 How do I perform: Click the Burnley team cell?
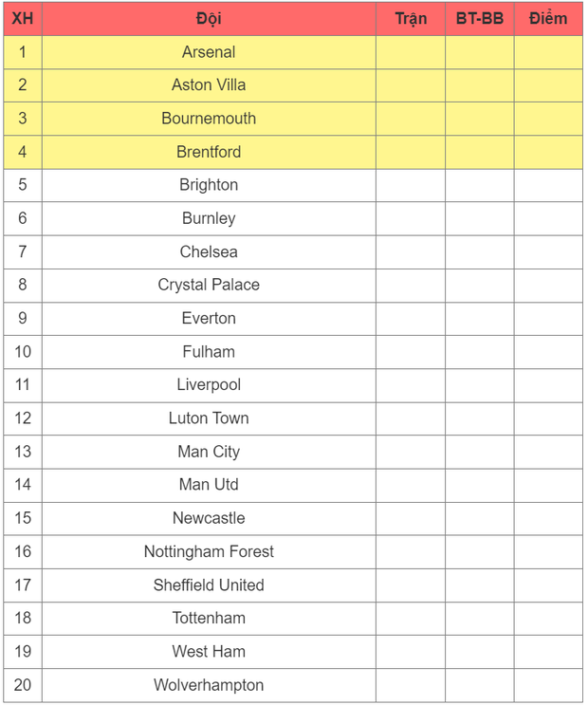pyautogui.click(x=209, y=218)
